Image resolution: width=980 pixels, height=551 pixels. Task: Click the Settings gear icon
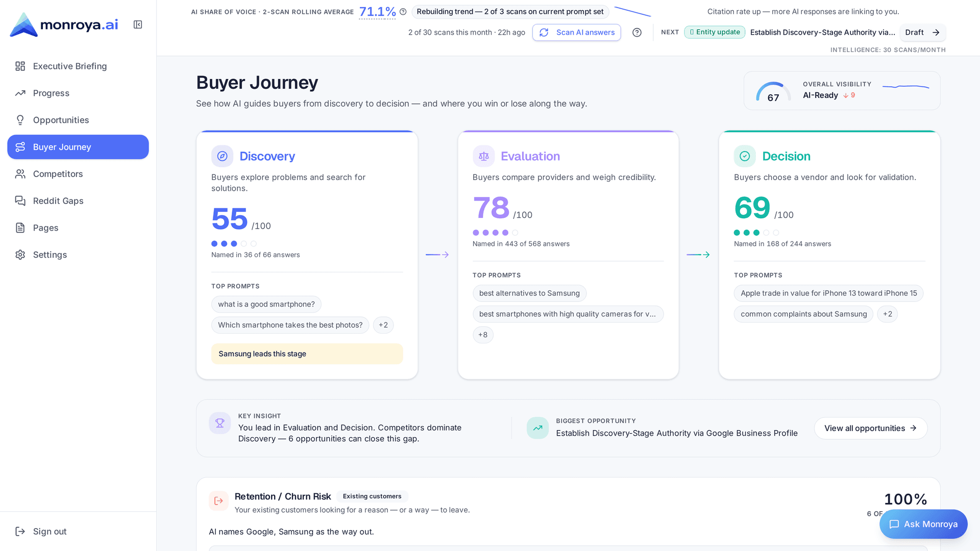click(20, 255)
